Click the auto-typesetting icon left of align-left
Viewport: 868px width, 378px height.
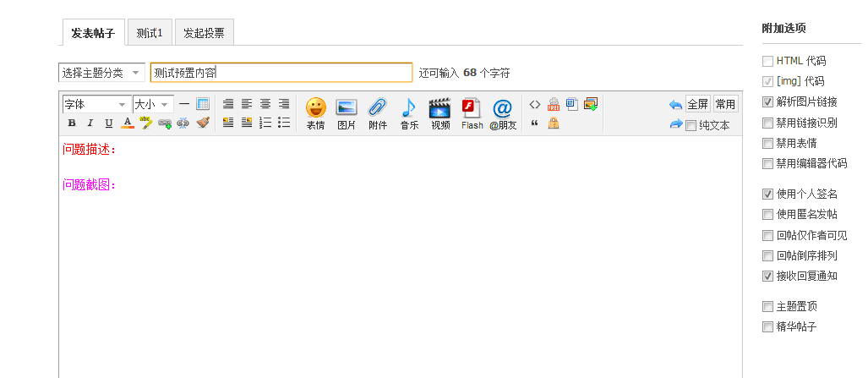228,104
